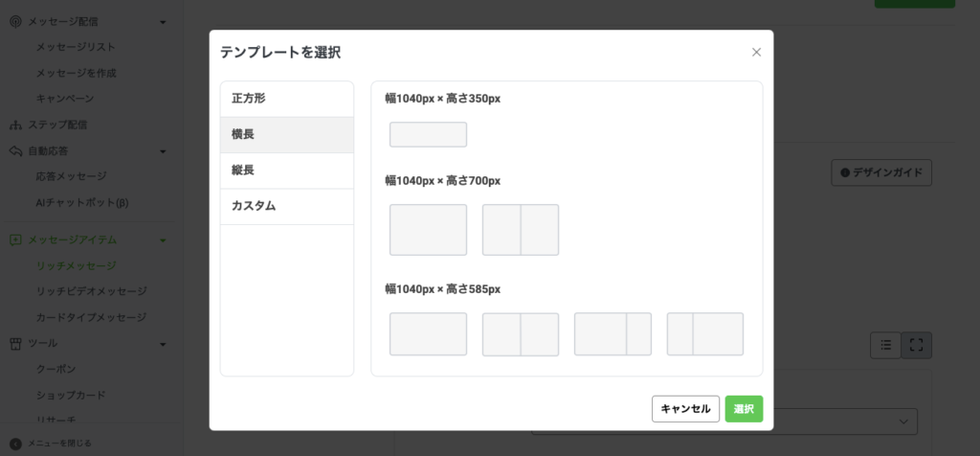The image size is (980, 456).
Task: Pick the equal two-column 1040×585 template
Action: tap(521, 334)
